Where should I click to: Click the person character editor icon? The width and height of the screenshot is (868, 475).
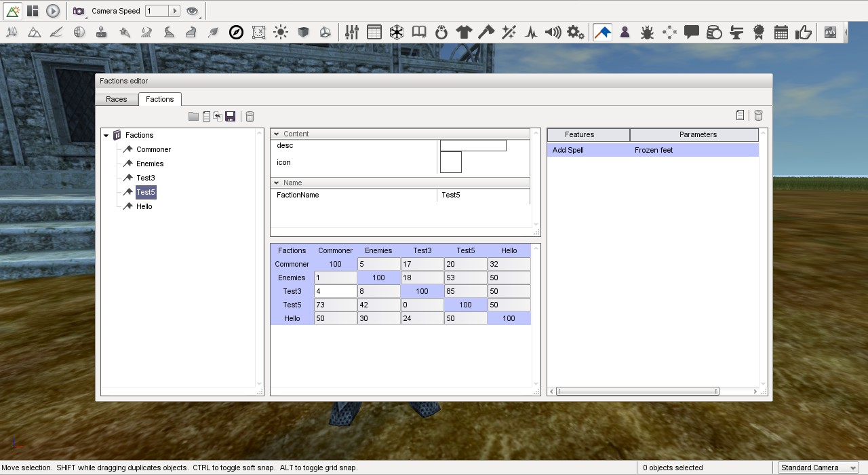[x=624, y=32]
